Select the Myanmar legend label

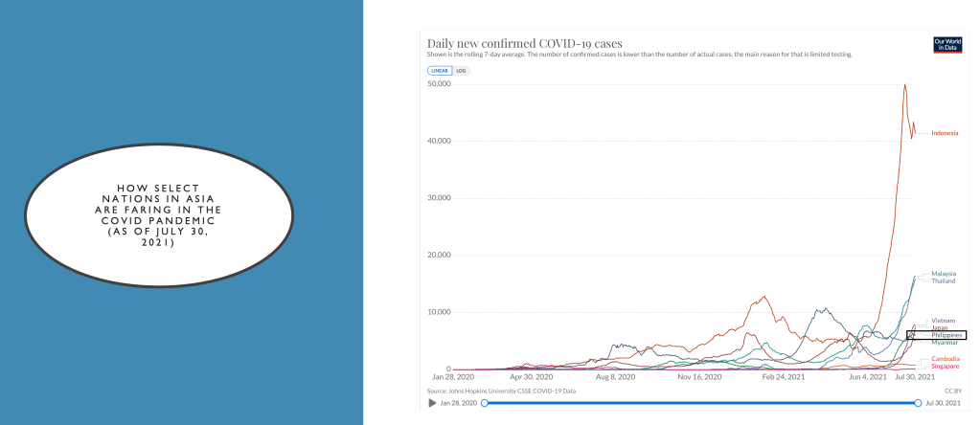[x=943, y=343]
